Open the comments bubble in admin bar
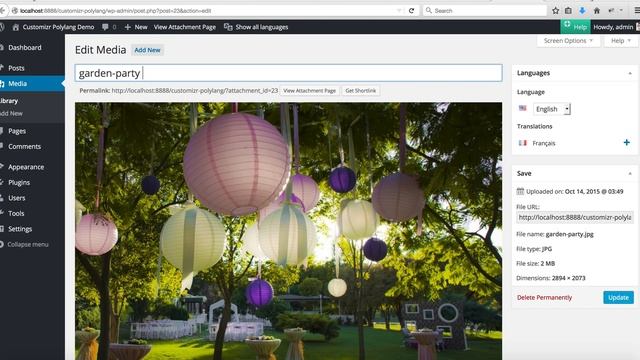The height and width of the screenshot is (360, 640). [x=105, y=27]
